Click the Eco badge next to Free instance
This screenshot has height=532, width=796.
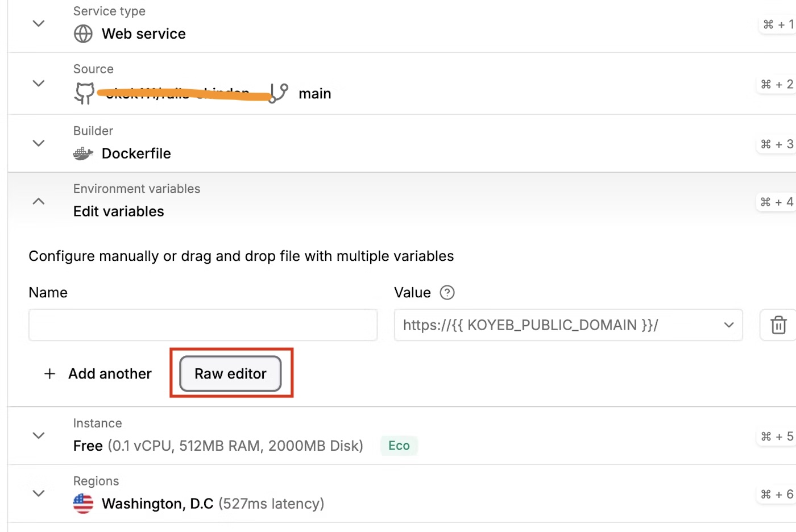[x=399, y=446]
